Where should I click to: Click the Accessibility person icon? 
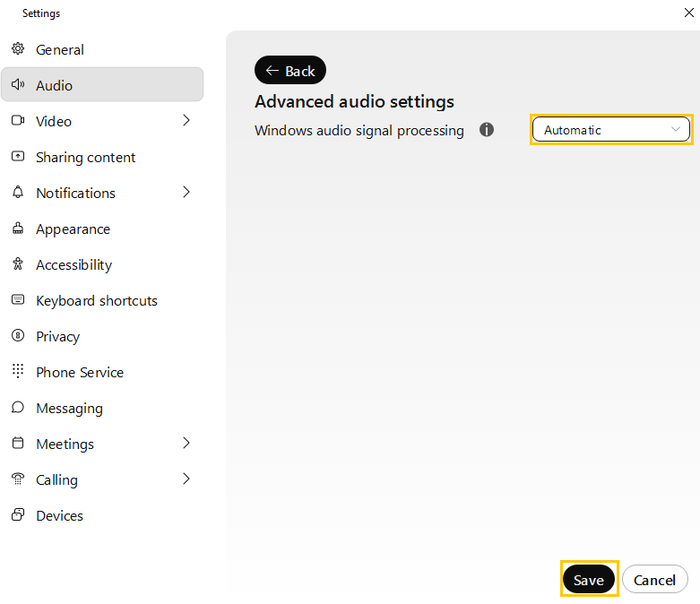(x=17, y=264)
